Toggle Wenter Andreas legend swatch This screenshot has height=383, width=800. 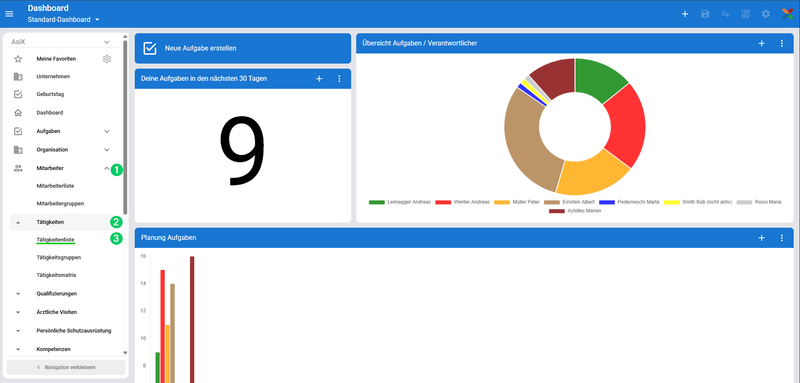[x=443, y=202]
